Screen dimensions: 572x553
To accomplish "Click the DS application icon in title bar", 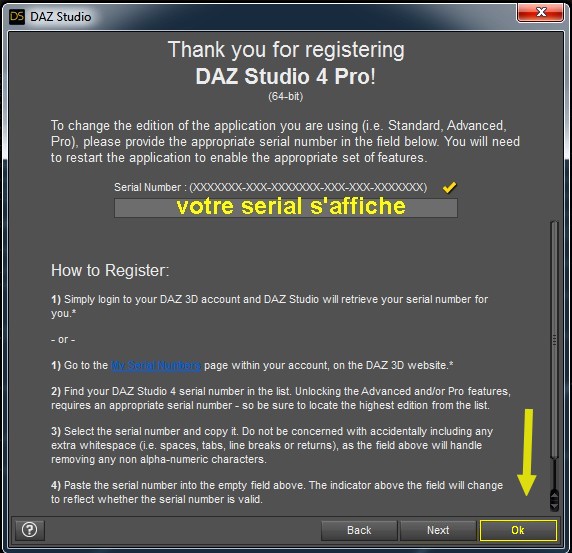I will (17, 16).
